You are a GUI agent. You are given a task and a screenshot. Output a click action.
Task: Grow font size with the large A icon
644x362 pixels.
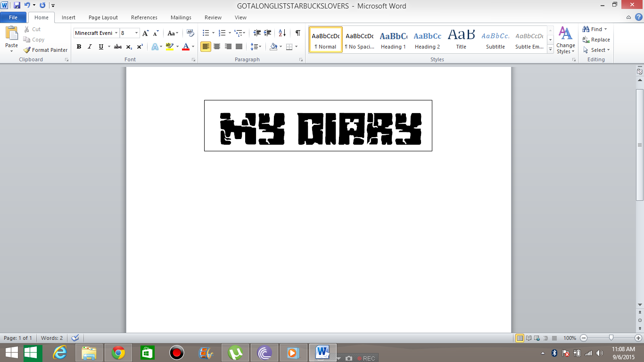point(145,33)
